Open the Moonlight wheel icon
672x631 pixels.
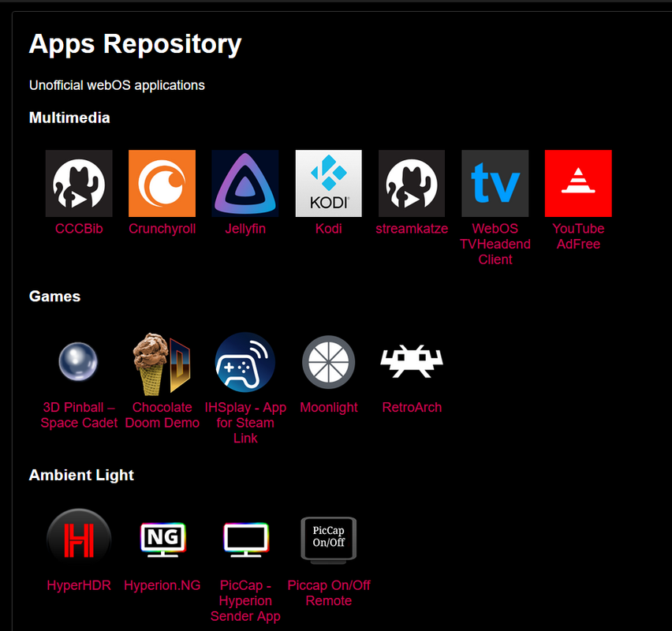[x=329, y=362]
